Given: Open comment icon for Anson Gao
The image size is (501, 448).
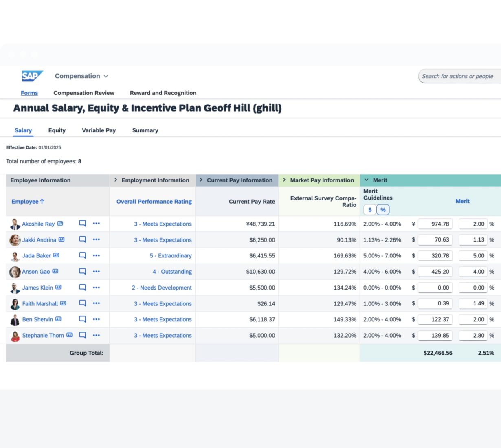Looking at the screenshot, I should (x=82, y=271).
